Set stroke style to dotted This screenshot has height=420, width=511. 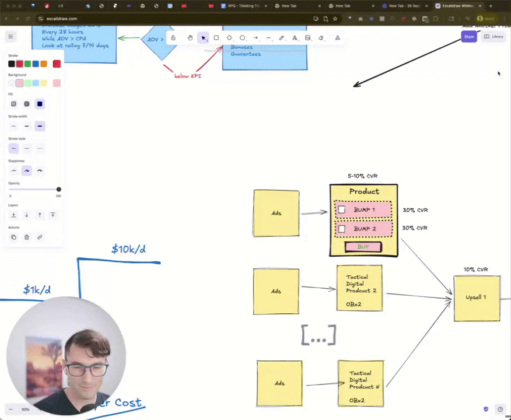(x=40, y=148)
